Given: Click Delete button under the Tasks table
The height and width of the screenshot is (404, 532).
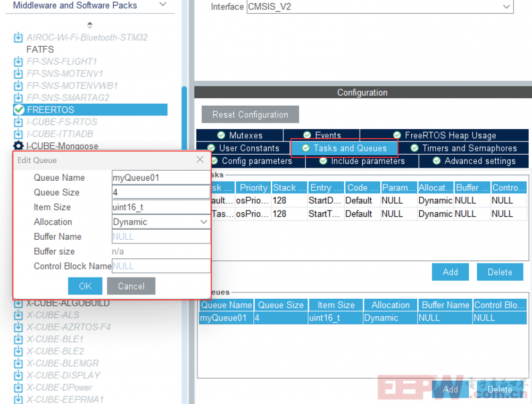Looking at the screenshot, I should 500,272.
